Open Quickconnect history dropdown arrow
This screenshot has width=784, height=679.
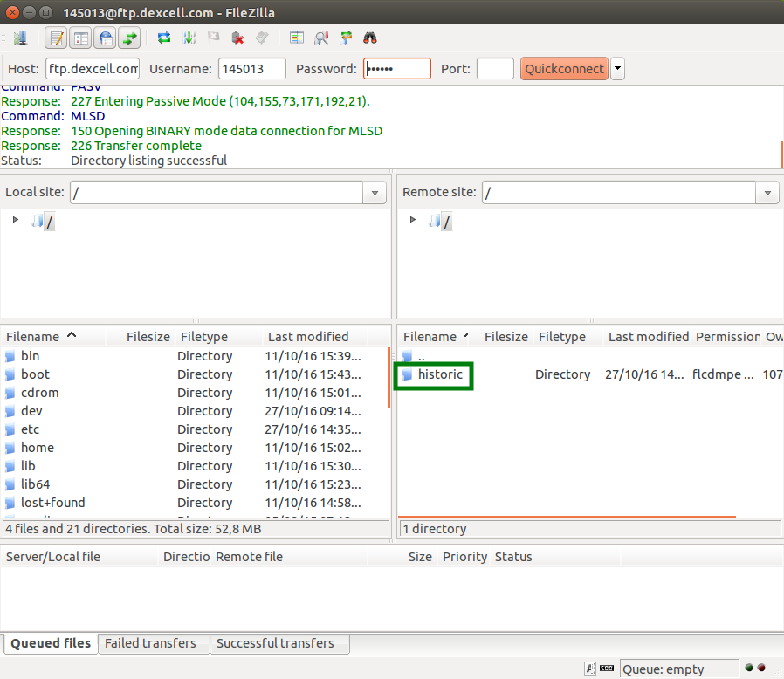point(617,68)
